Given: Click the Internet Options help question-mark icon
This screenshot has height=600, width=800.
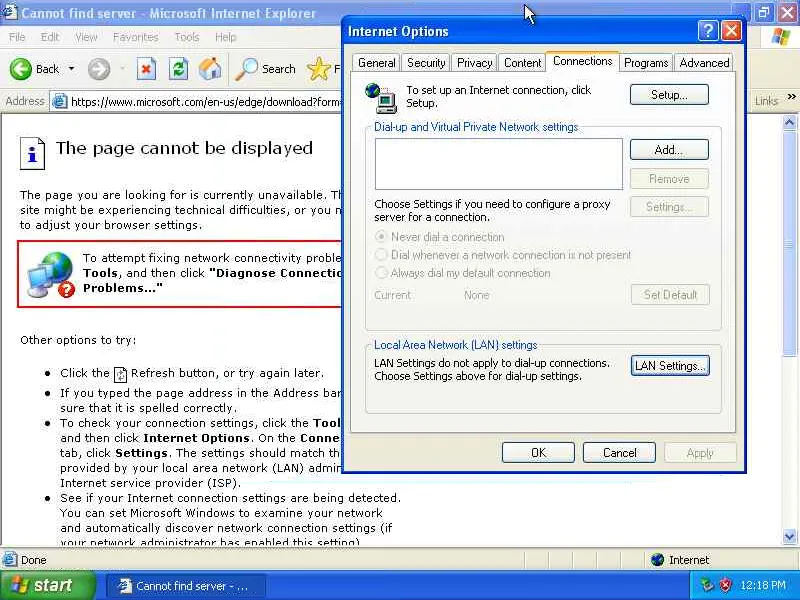Looking at the screenshot, I should point(708,31).
